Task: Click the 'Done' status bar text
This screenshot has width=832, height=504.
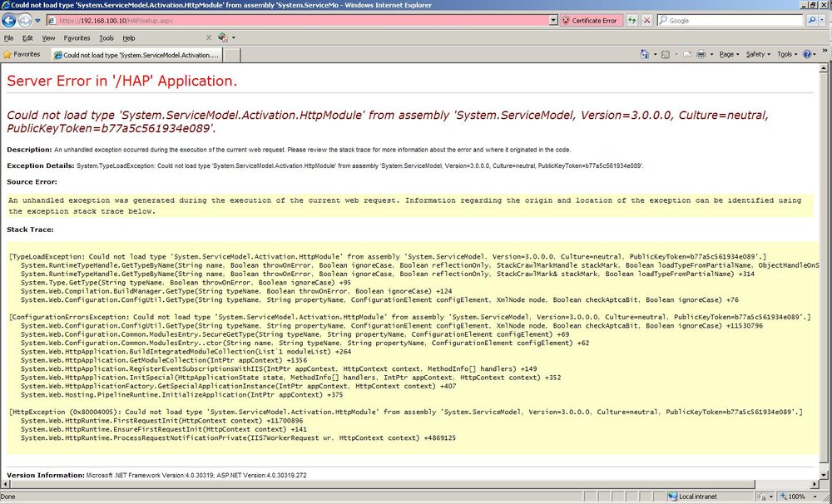Action: click(8, 497)
